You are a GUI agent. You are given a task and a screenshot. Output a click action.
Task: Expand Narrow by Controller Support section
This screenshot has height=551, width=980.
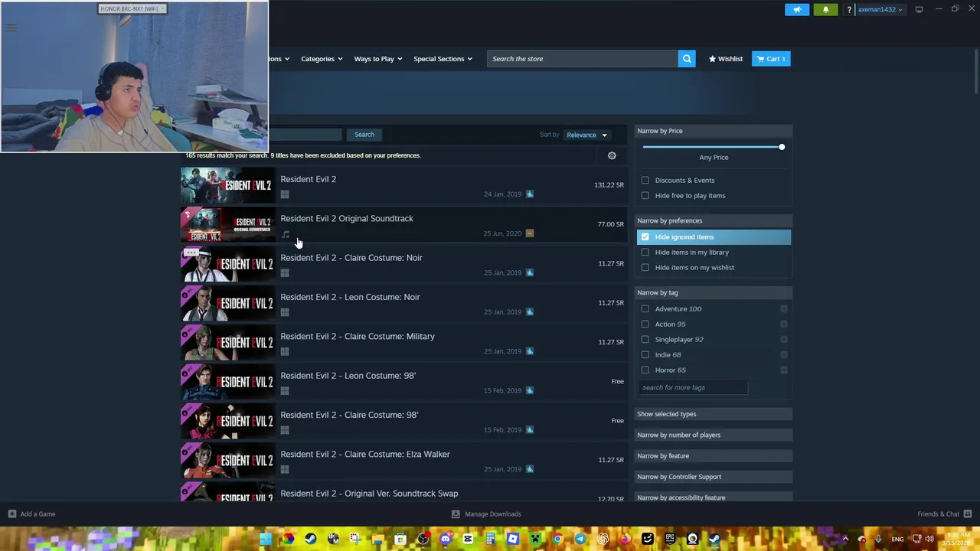click(714, 477)
